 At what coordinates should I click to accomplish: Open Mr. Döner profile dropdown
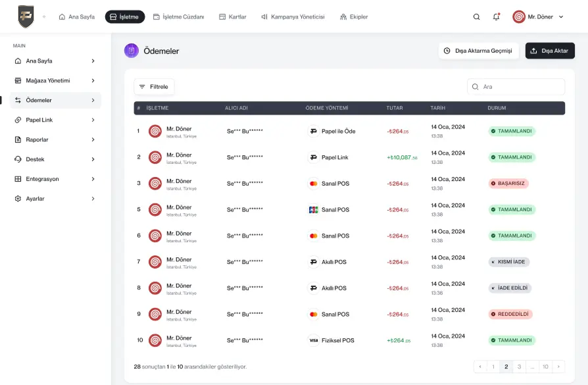538,17
